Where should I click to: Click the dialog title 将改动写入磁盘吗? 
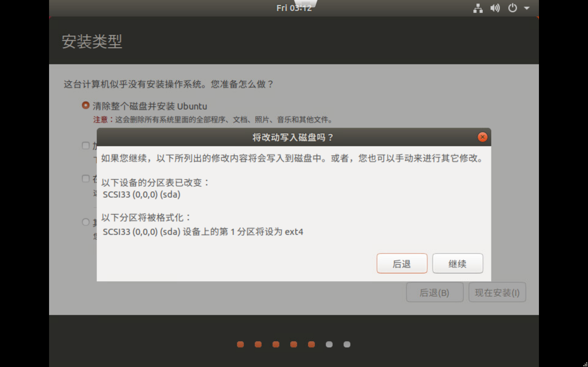293,137
